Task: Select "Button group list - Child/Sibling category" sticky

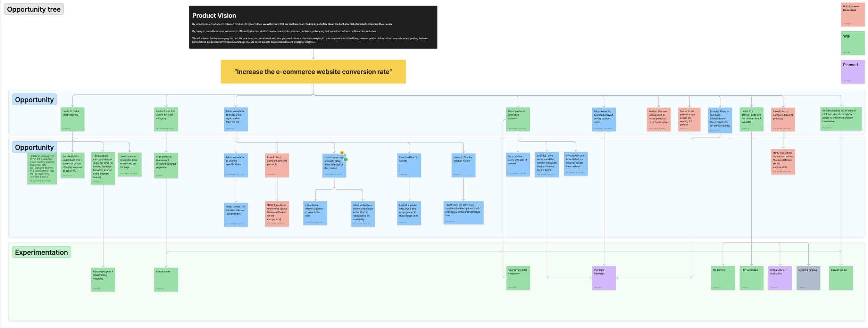Action: pos(103,279)
